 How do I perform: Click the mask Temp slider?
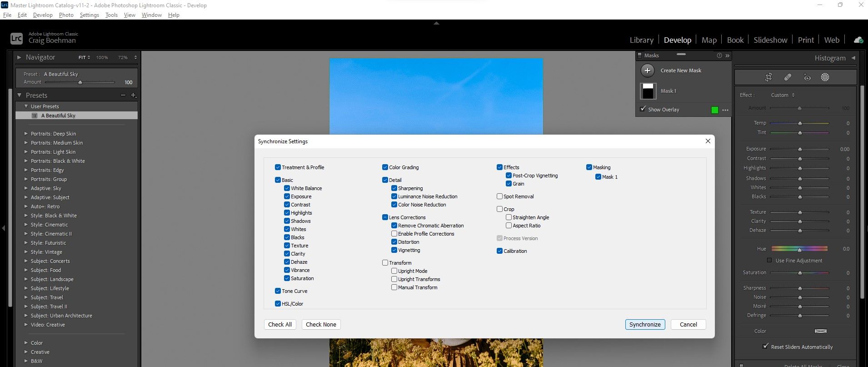[x=799, y=123]
